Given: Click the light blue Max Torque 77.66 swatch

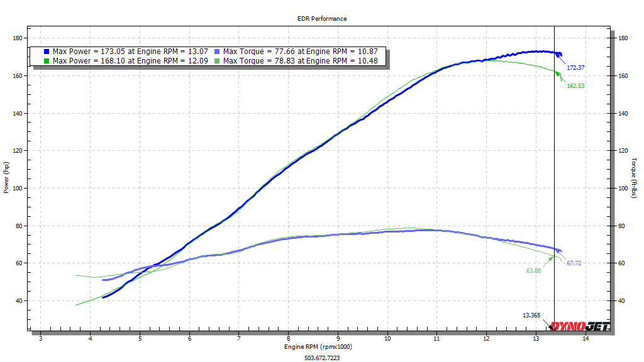Looking at the screenshot, I should point(217,52).
